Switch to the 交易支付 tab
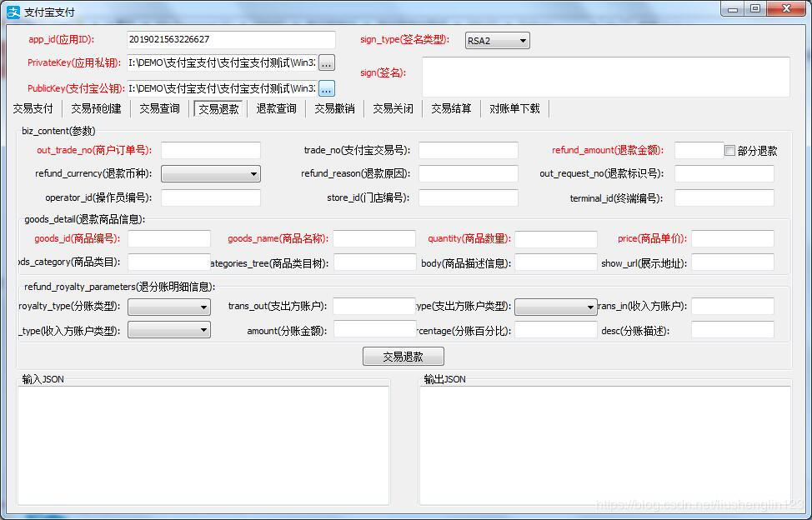This screenshot has width=812, height=520. pyautogui.click(x=33, y=108)
